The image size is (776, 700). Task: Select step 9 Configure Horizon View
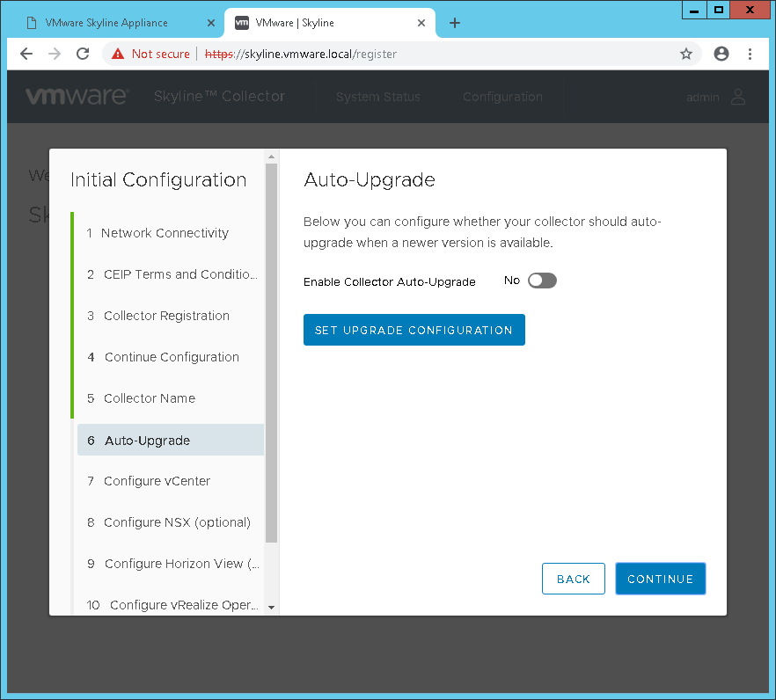click(171, 564)
